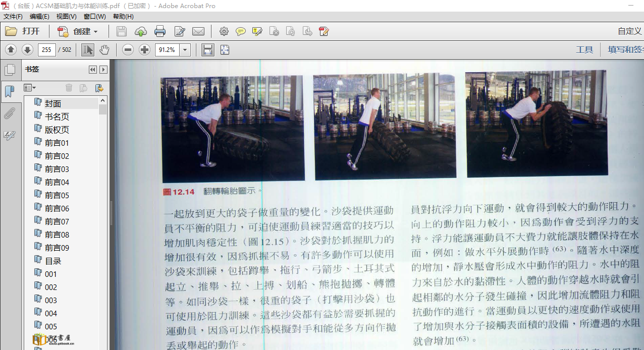Zoom out with the minus button

[128, 49]
